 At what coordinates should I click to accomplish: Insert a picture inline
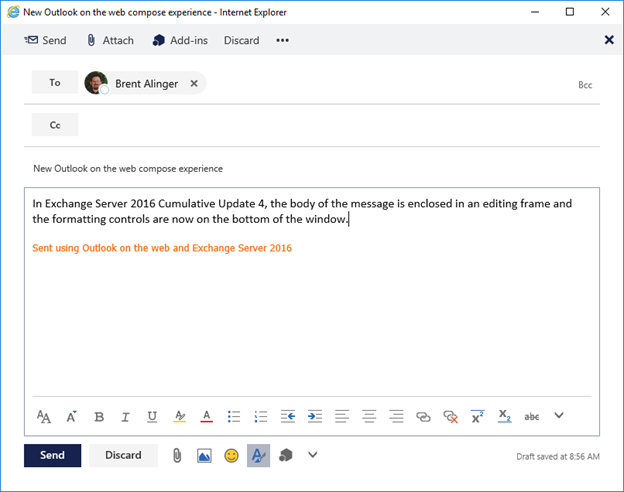click(x=204, y=456)
